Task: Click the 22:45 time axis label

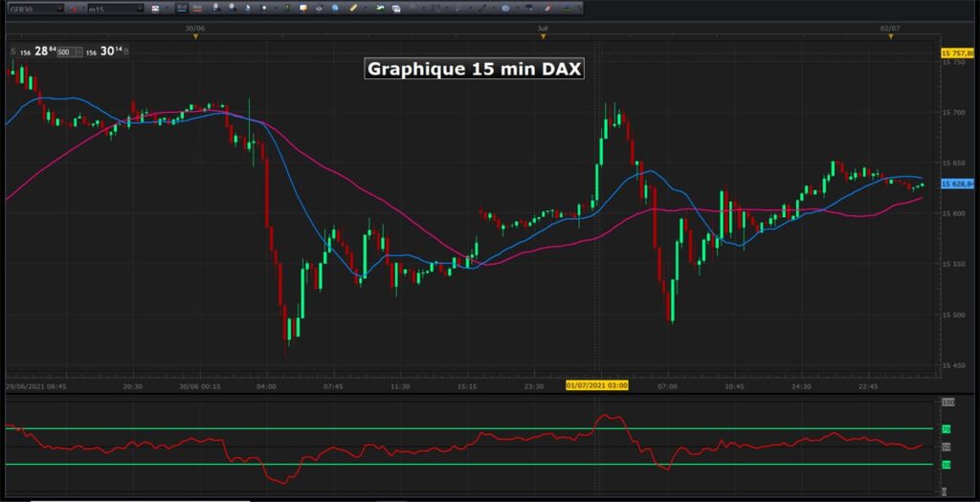Action: point(868,386)
